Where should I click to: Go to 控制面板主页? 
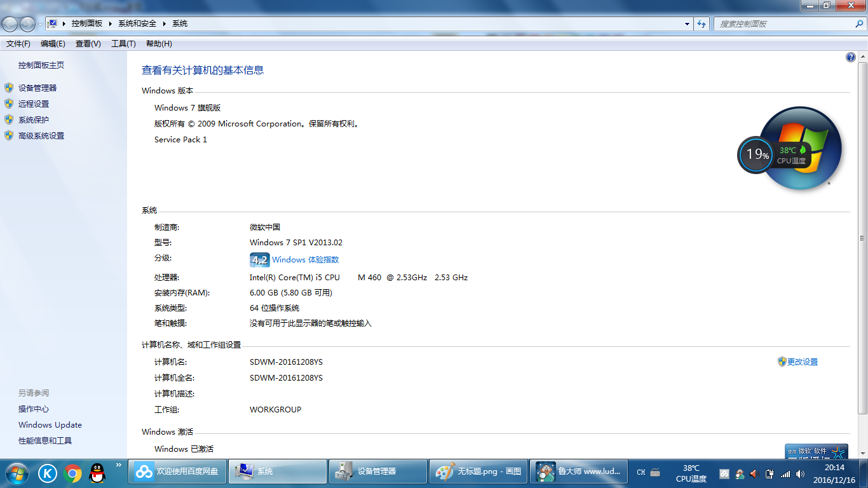[41, 65]
